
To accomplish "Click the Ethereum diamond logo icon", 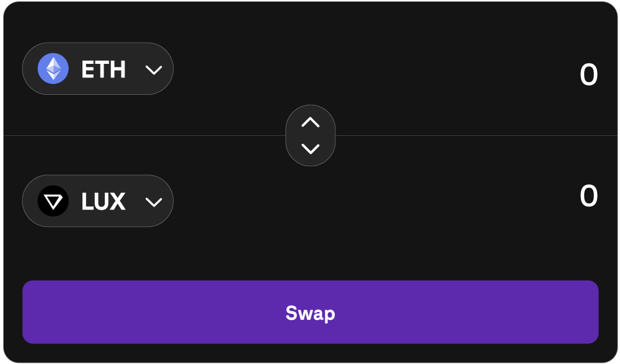I will tap(53, 69).
